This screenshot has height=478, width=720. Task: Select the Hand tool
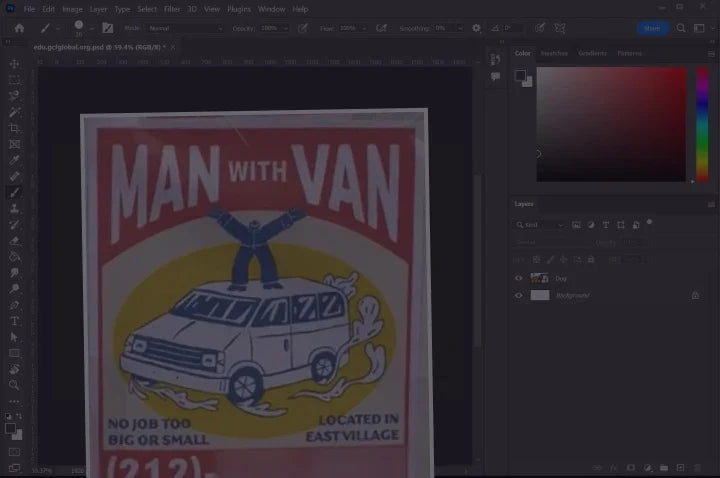[14, 369]
